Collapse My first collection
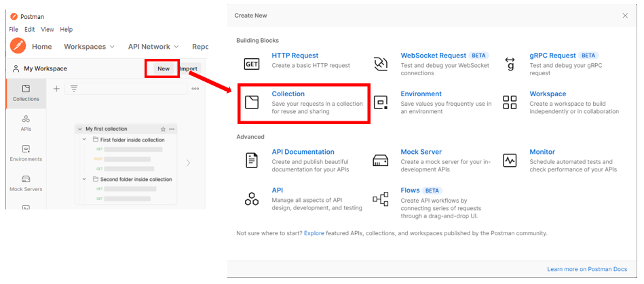Viewport: 644px width, 284px height. point(79,129)
